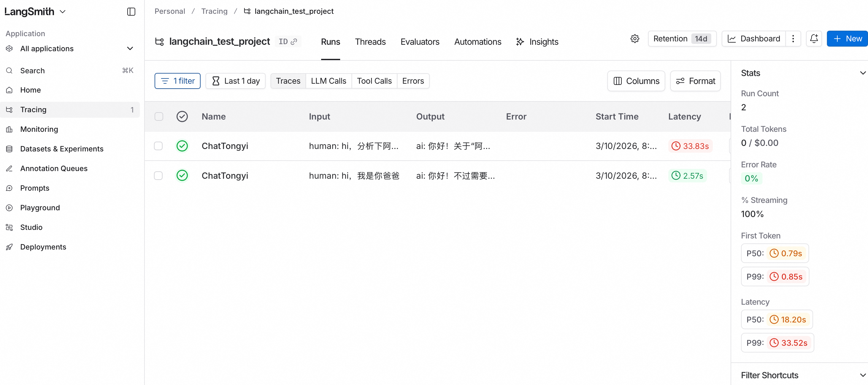Open Playground from the sidebar

(x=40, y=208)
